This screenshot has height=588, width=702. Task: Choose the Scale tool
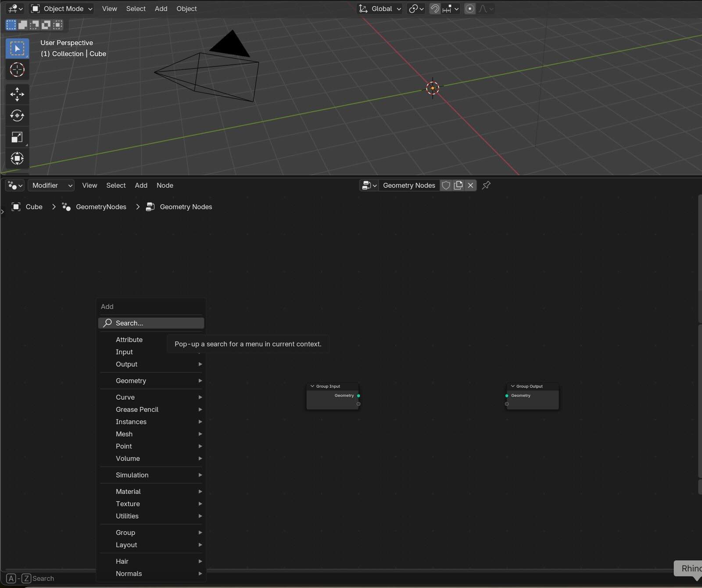(17, 137)
